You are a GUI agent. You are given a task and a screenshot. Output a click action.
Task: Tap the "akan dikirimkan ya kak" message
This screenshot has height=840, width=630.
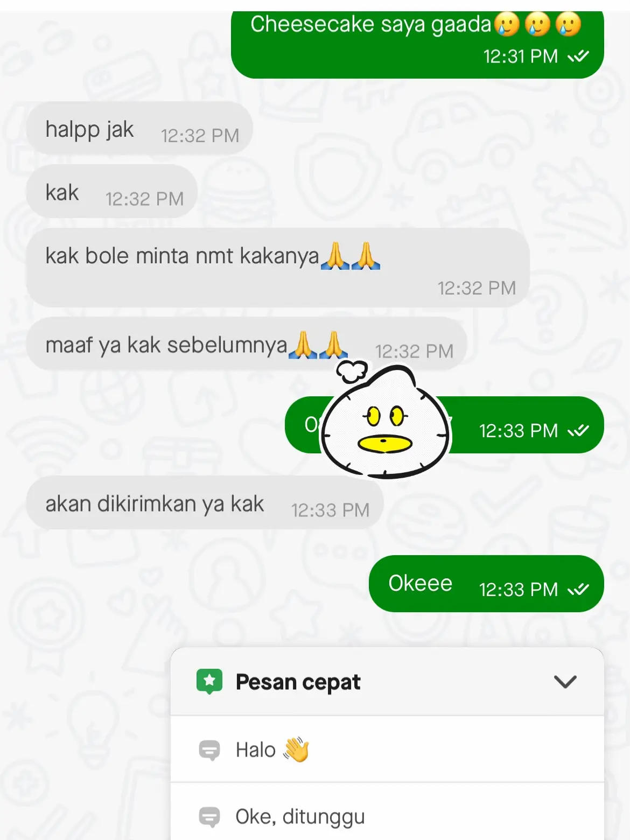pos(205,504)
